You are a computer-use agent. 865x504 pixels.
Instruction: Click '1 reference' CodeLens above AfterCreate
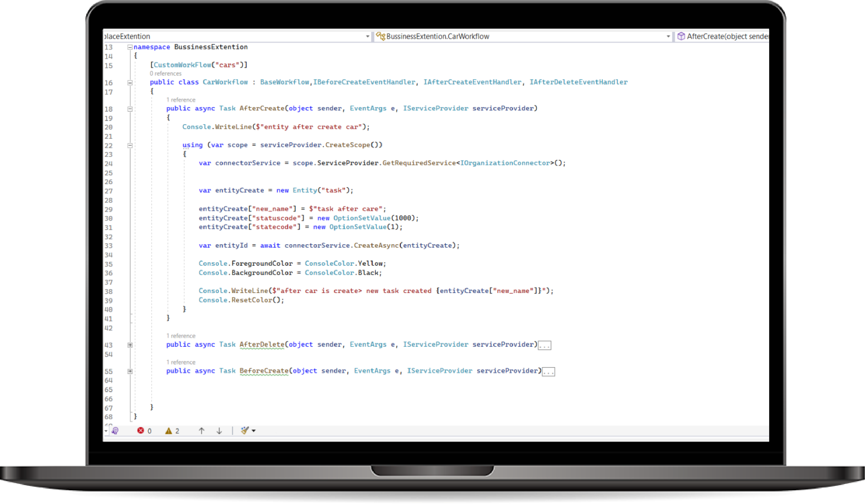[x=181, y=100]
